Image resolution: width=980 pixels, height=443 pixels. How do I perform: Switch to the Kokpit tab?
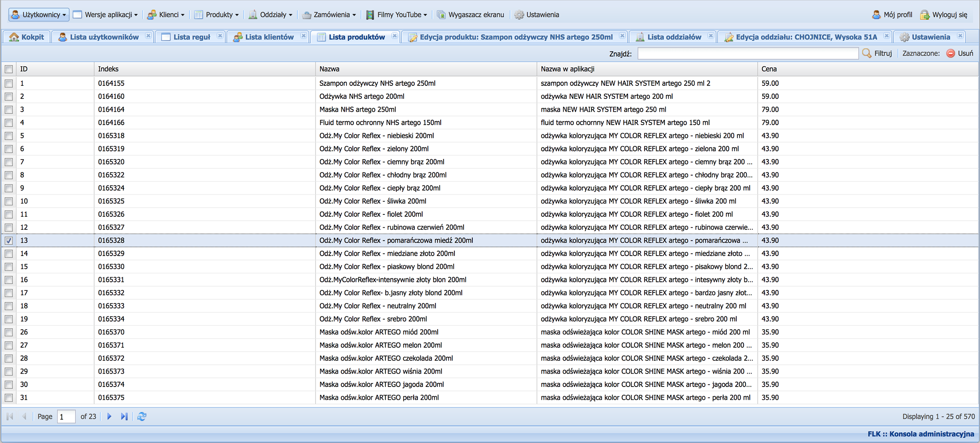27,37
